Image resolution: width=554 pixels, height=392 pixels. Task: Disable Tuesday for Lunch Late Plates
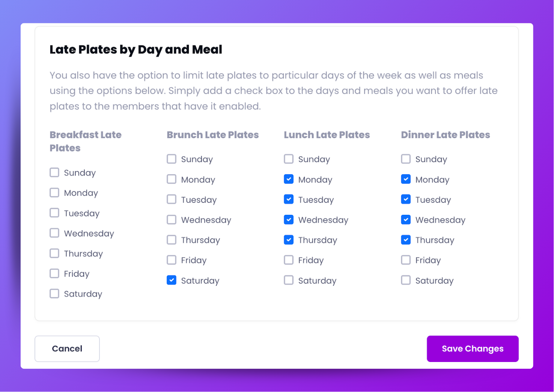click(x=289, y=199)
